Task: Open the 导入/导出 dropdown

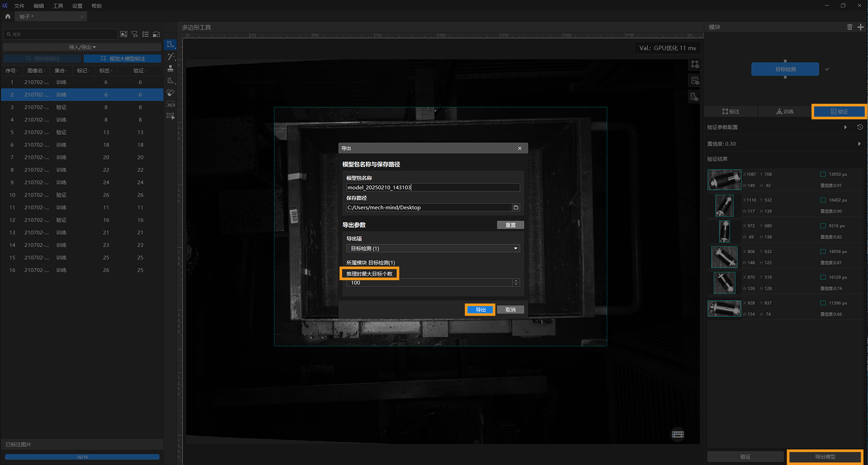Action: tap(82, 47)
